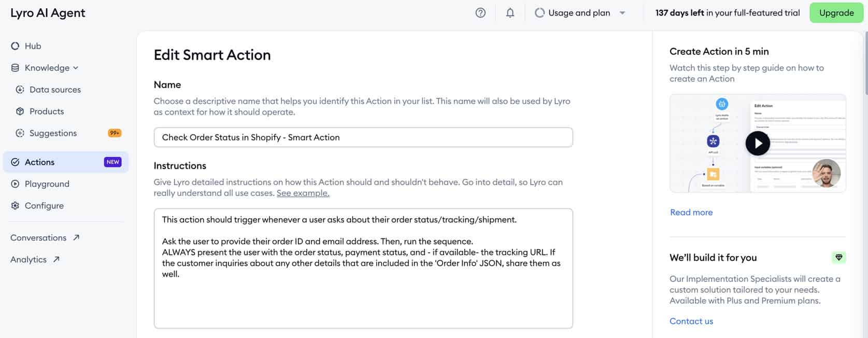This screenshot has height=338, width=868.
Task: Click the diamond premium icon
Action: [x=838, y=257]
